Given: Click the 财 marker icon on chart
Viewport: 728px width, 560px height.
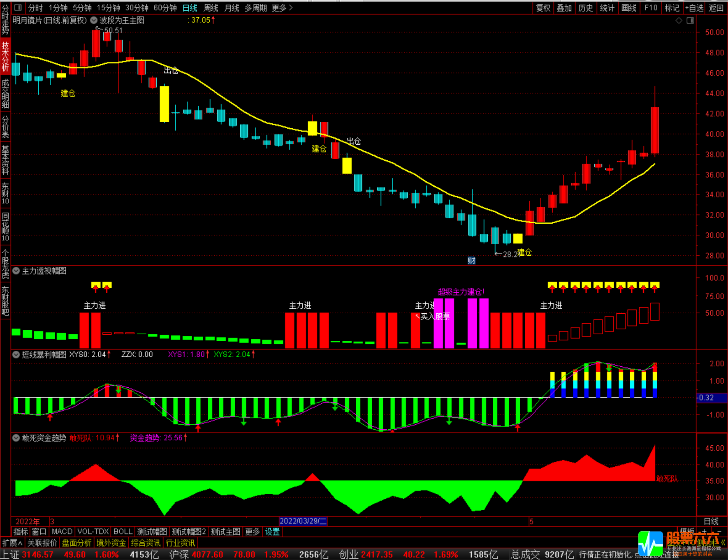Looking at the screenshot, I should [x=471, y=260].
